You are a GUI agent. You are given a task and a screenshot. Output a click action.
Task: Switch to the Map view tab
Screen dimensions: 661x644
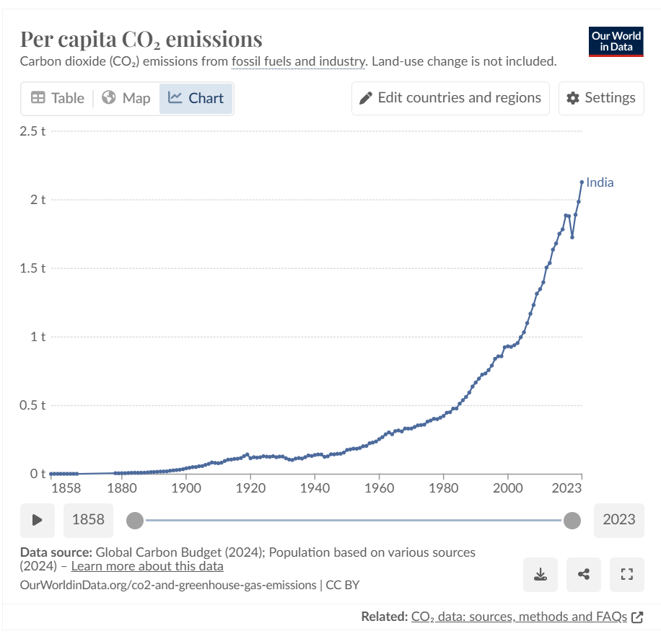click(126, 98)
